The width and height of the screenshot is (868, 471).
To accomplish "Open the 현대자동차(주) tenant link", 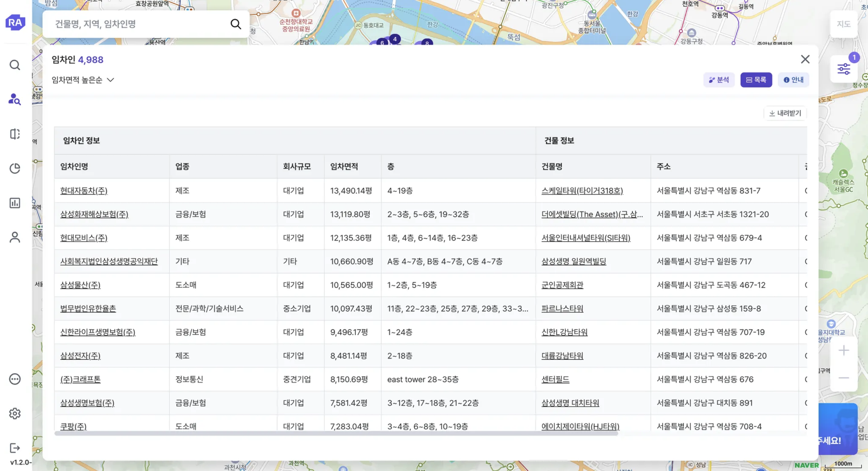I will pos(84,190).
